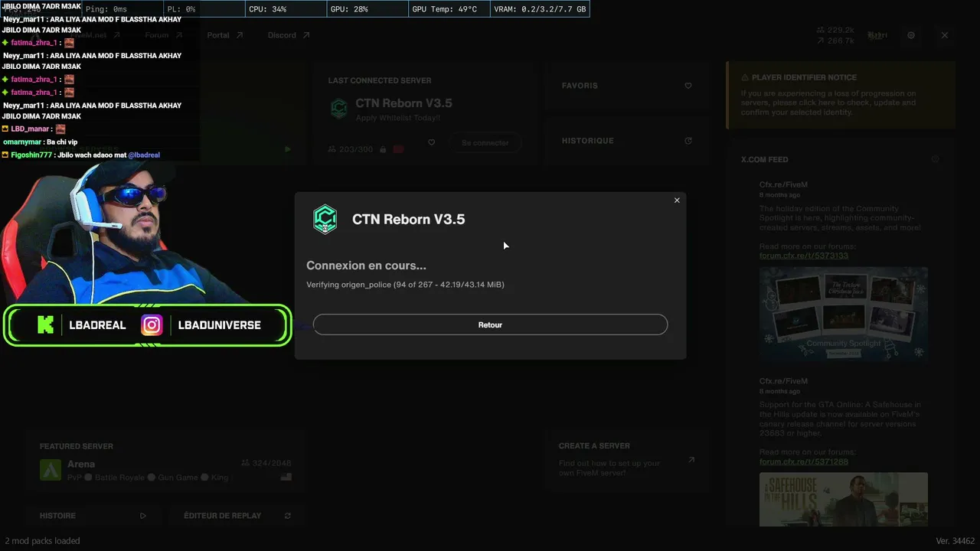Click the omarnymar username in chat
Screen dimensions: 980x551
(x=22, y=142)
